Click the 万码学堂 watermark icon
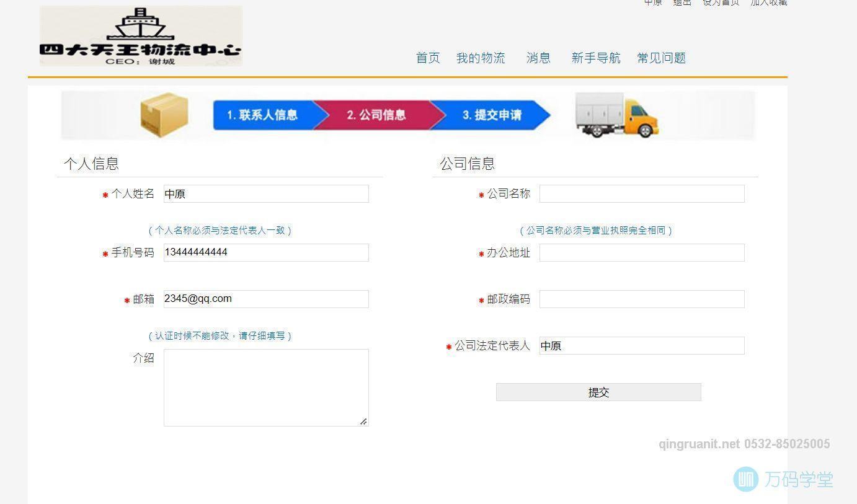 coord(746,479)
